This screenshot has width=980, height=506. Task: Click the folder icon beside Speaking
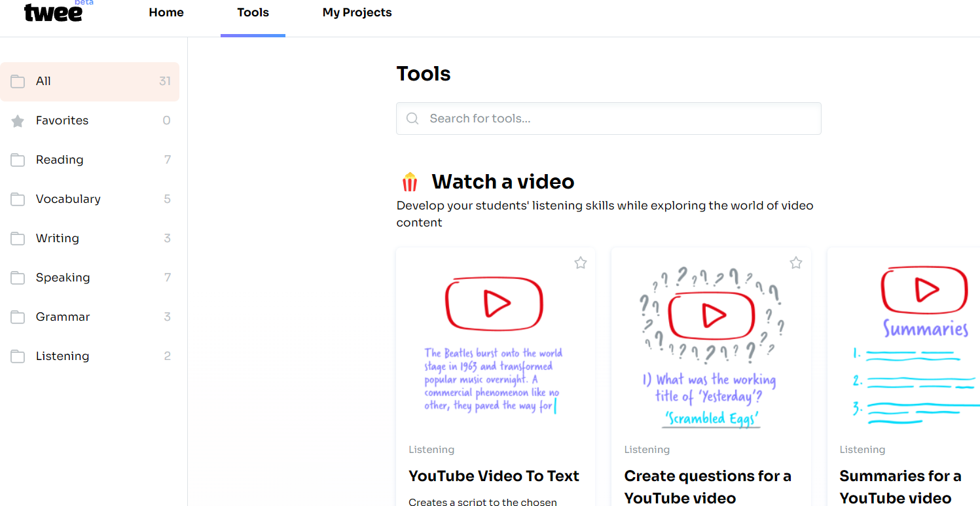click(x=18, y=278)
